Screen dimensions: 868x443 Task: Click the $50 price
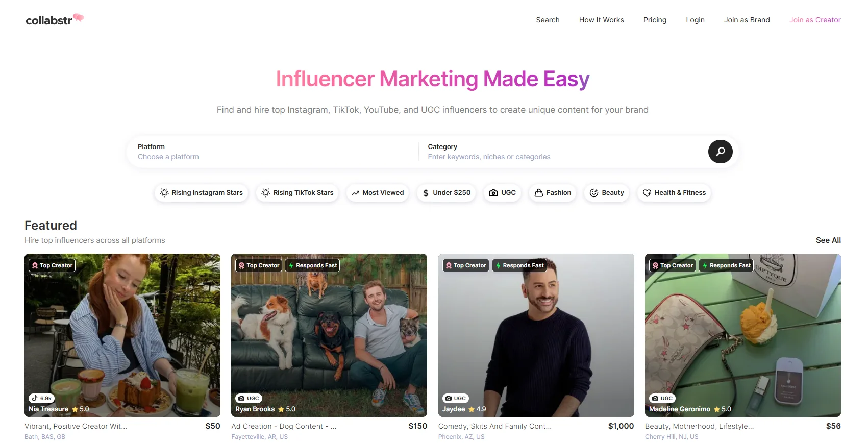[x=213, y=426]
